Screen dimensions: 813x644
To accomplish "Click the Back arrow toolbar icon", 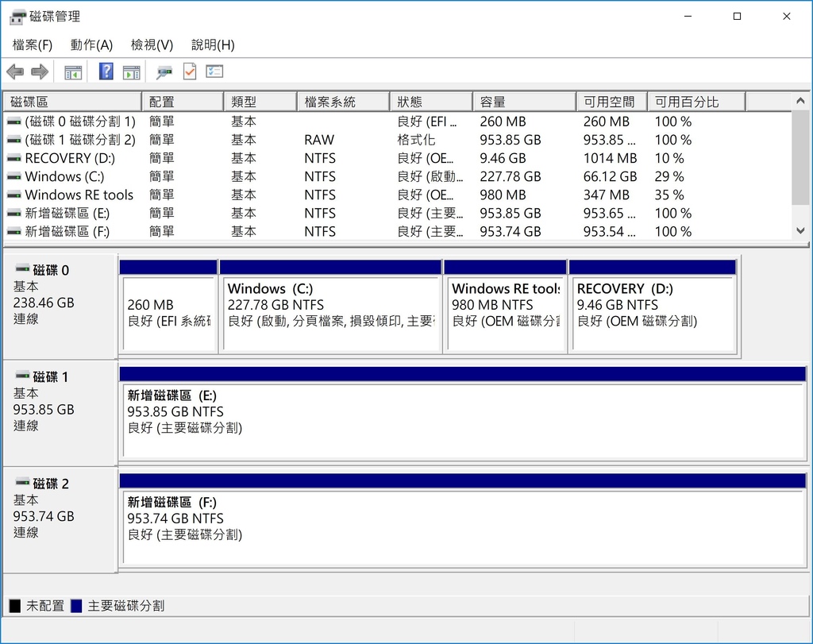I will (16, 71).
